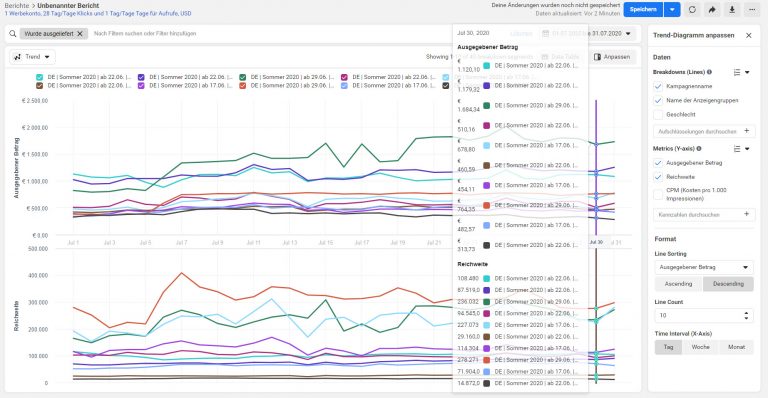
Task: Select the Monat time interval tab
Action: point(736,347)
